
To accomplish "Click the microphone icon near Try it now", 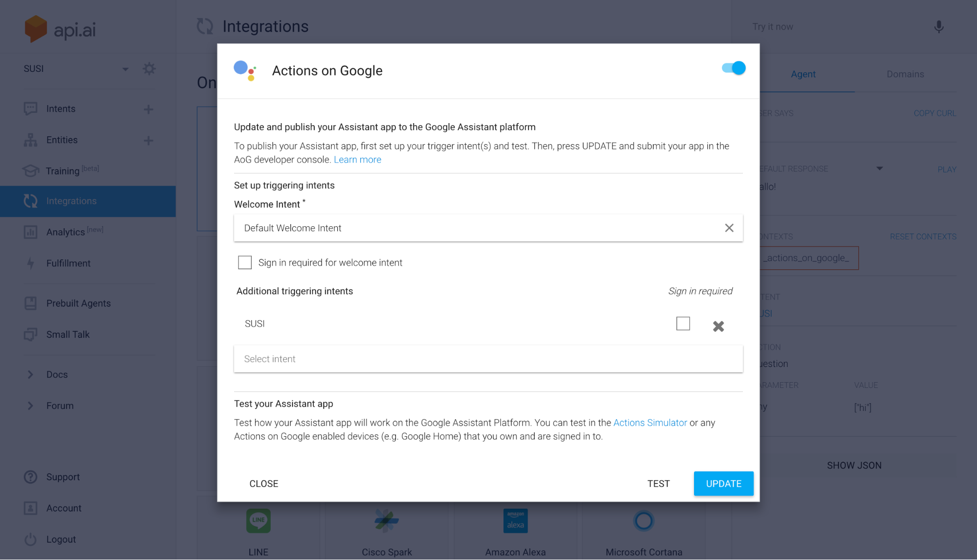I will tap(938, 27).
